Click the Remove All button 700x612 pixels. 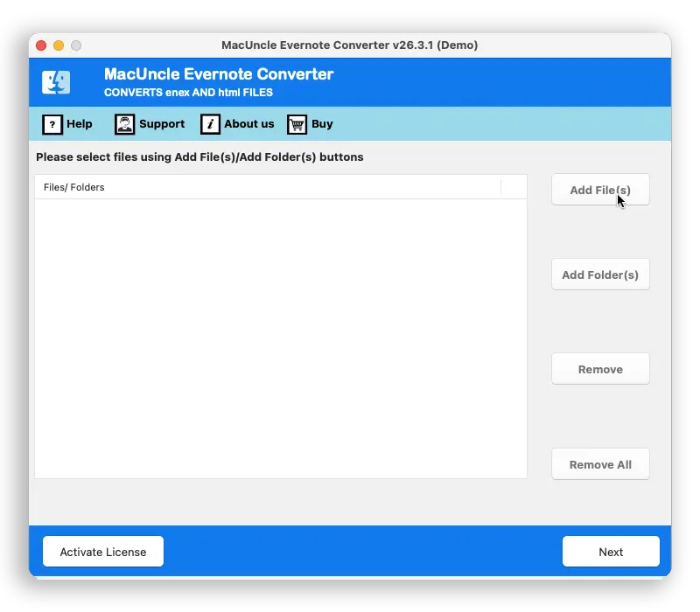(600, 464)
